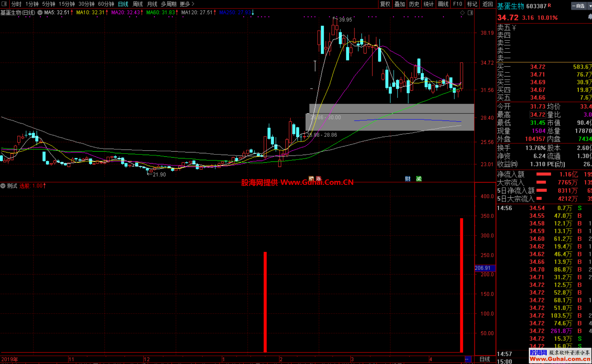The image size is (592, 364).
Task: Expand the 更多 periods menu
Action: 187,4
